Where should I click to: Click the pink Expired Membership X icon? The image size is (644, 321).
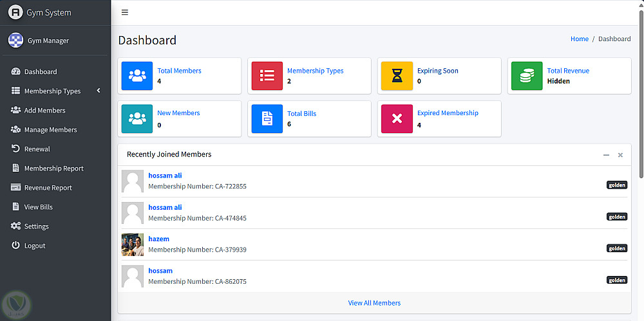(x=397, y=118)
